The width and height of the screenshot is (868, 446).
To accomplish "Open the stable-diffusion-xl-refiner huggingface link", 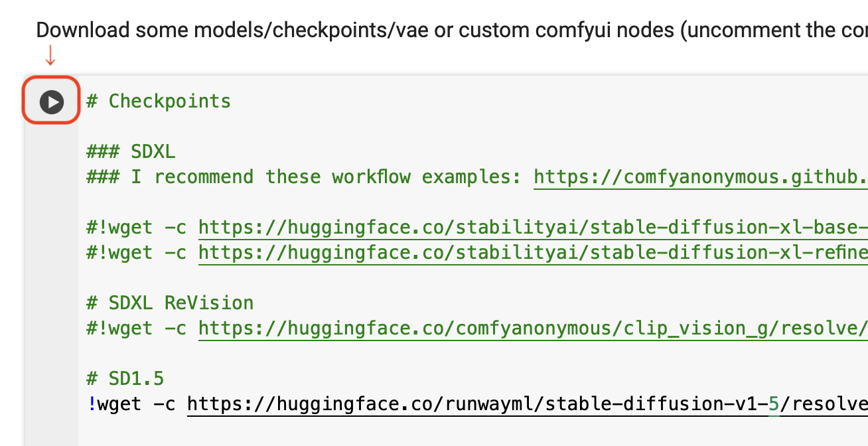I will 532,253.
